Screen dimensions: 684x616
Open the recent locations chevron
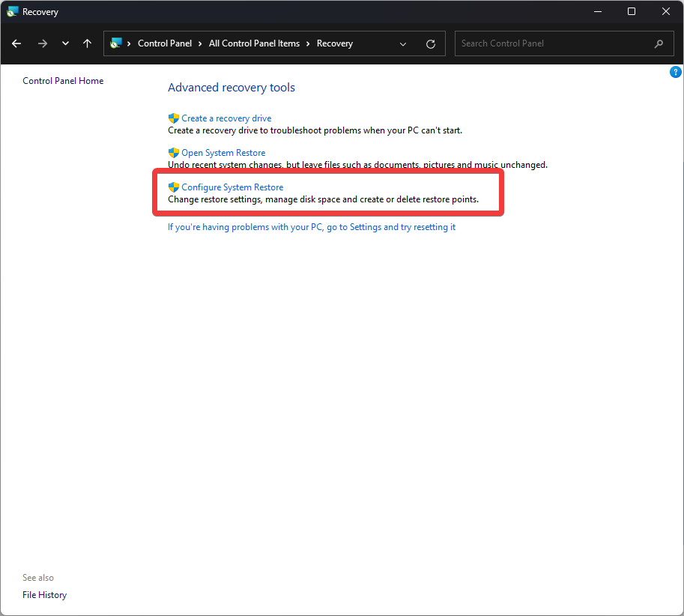pyautogui.click(x=65, y=43)
